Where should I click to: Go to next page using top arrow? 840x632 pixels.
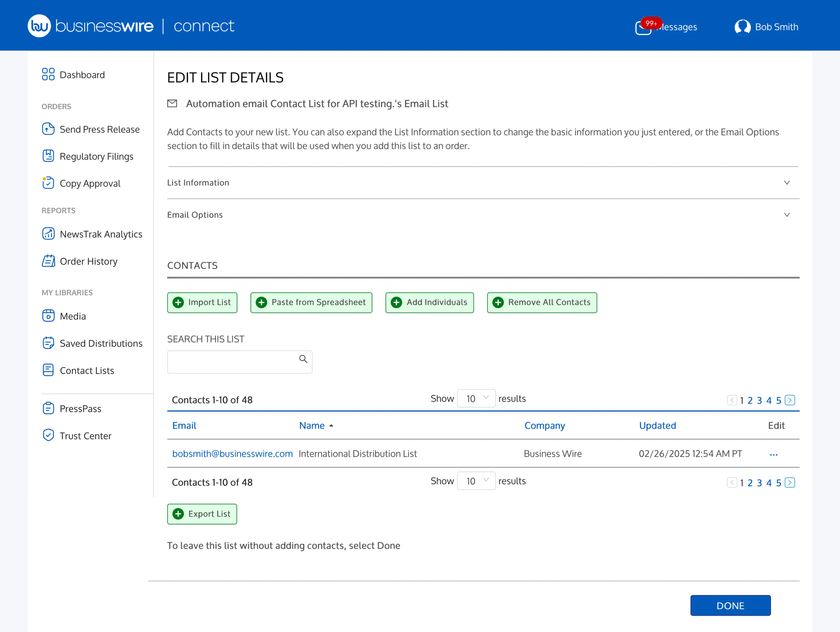(790, 400)
